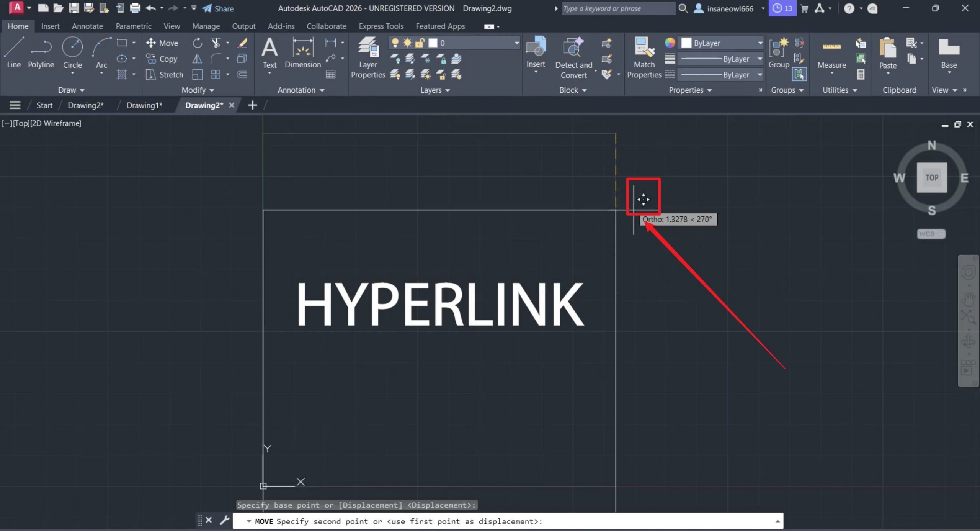The image size is (980, 531).
Task: Insert a Table from Annotation panel
Action: 331,75
